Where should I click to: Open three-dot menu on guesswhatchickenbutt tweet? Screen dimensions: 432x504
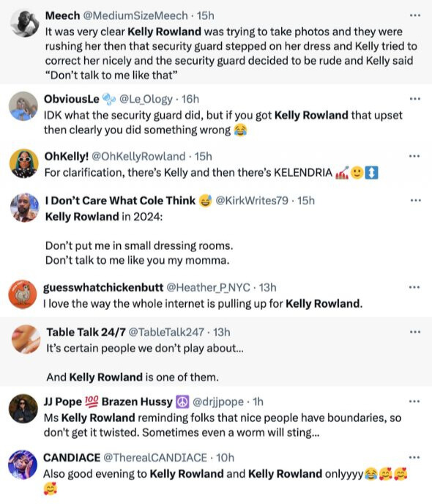pos(414,287)
